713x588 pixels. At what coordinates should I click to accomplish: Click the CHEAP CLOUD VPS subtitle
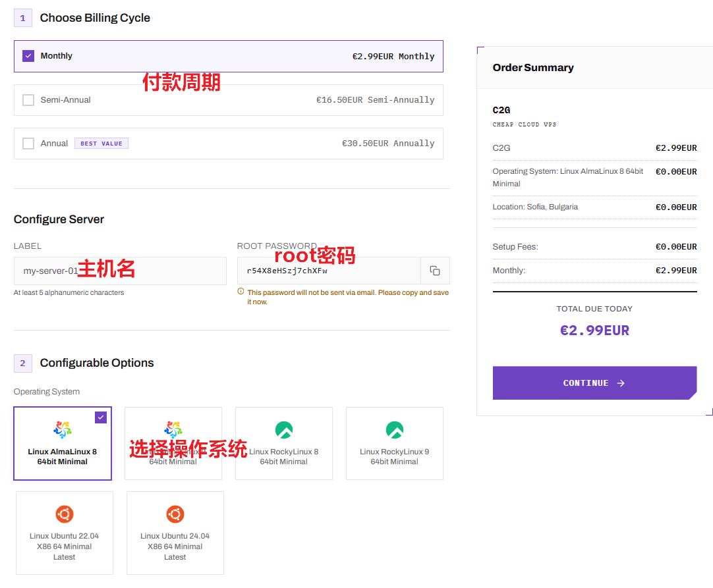tap(525, 124)
